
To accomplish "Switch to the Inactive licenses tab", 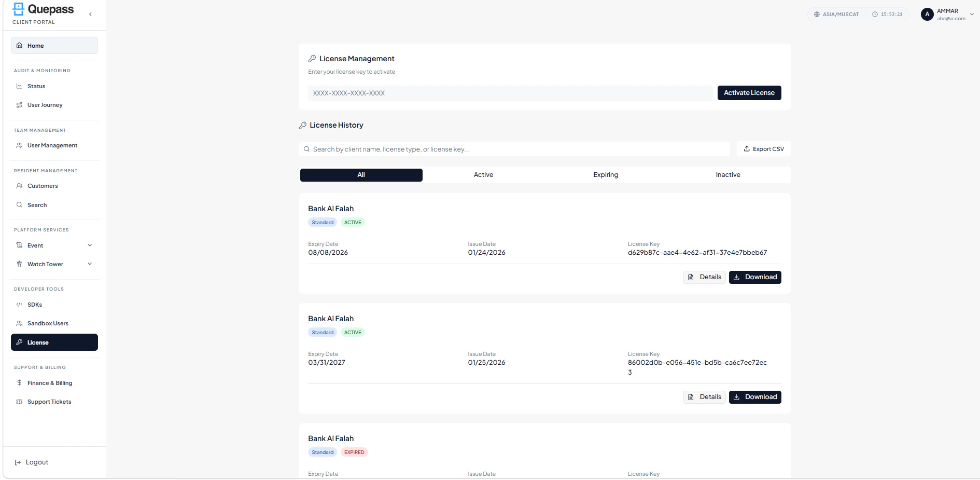I will [728, 175].
